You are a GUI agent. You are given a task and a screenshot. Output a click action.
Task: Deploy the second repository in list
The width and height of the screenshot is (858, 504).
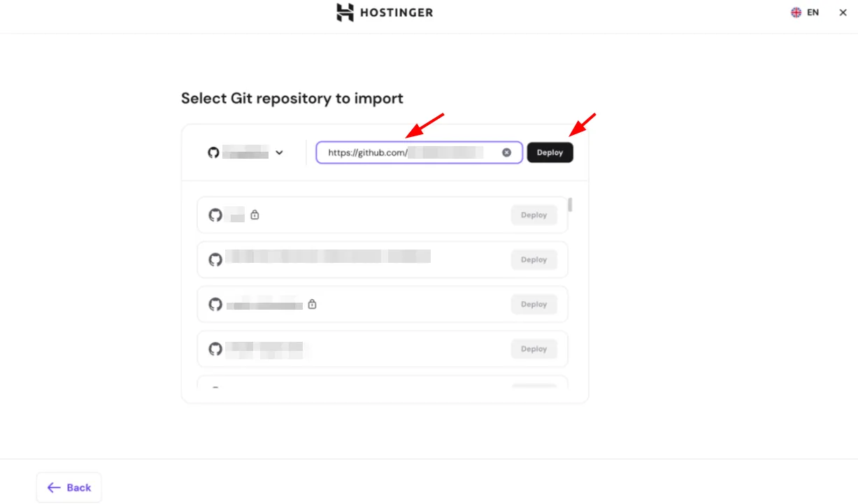[534, 259]
